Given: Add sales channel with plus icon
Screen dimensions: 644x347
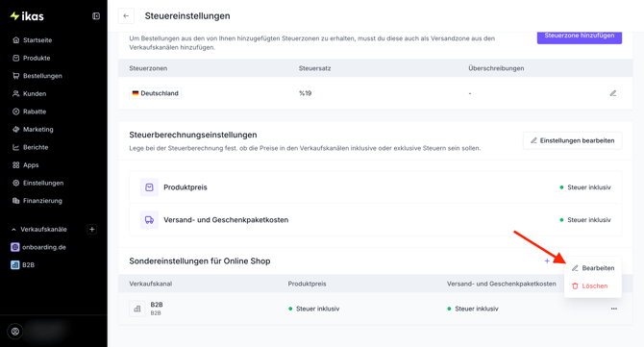Looking at the screenshot, I should pyautogui.click(x=92, y=229).
